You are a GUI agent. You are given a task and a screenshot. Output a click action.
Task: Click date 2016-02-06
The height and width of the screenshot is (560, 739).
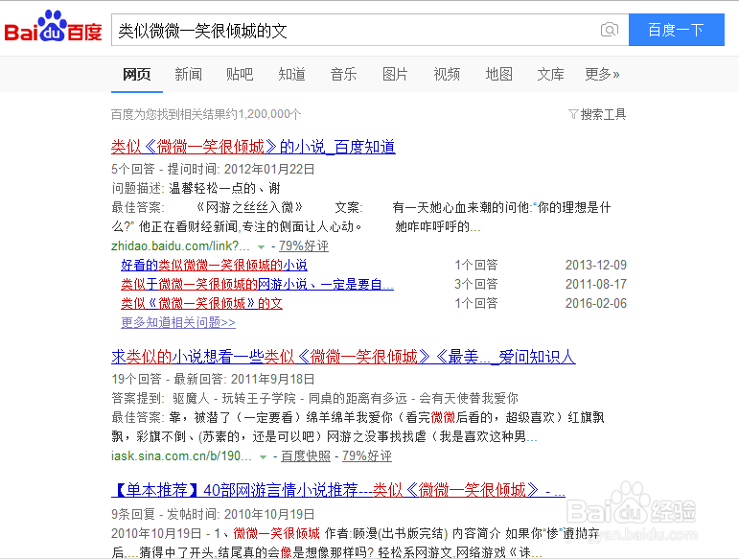[596, 303]
